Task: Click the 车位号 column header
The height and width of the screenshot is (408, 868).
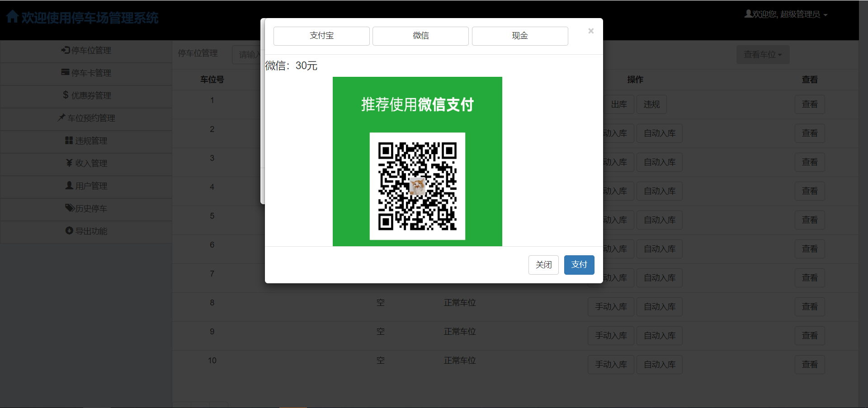Action: [x=212, y=80]
